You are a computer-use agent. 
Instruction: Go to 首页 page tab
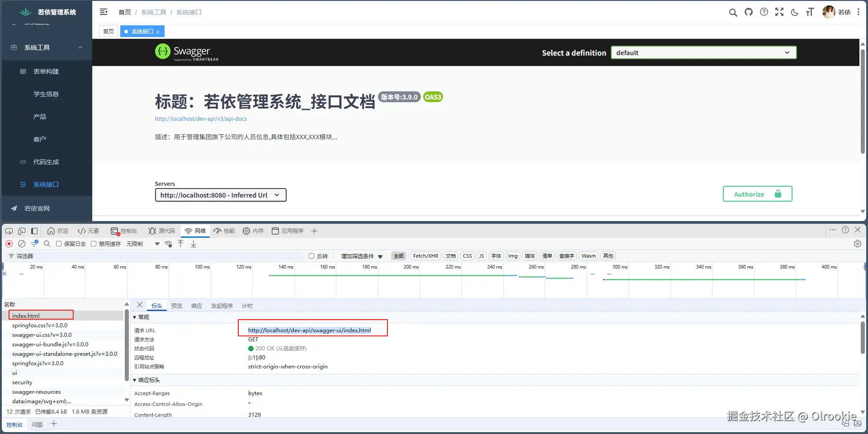108,32
